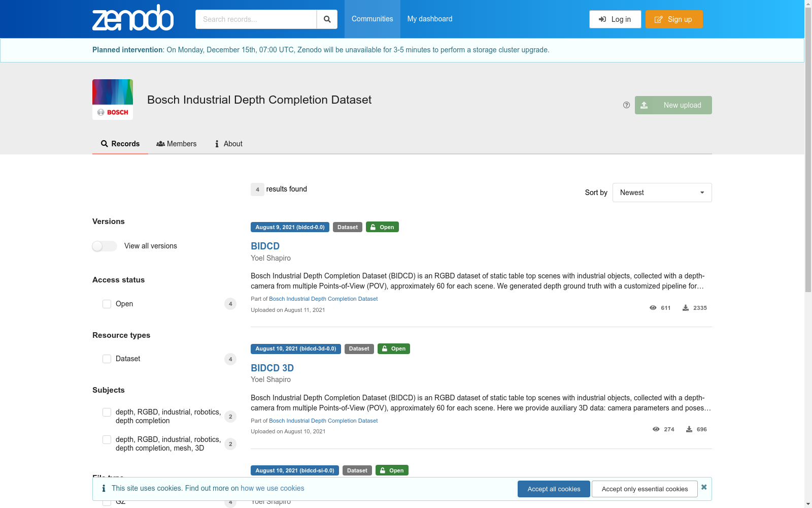Viewport: 812px width, 508px height.
Task: Open Communities in the top navigation
Action: click(x=373, y=19)
